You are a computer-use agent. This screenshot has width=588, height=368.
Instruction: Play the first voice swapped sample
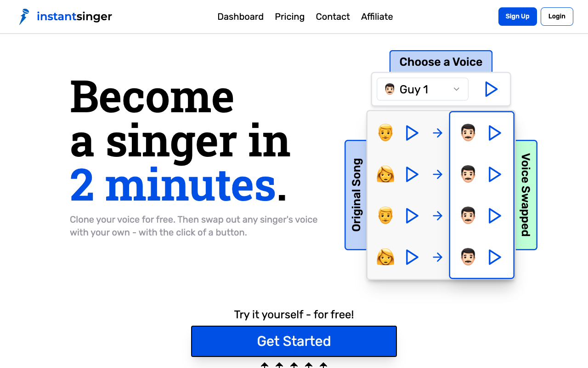494,133
